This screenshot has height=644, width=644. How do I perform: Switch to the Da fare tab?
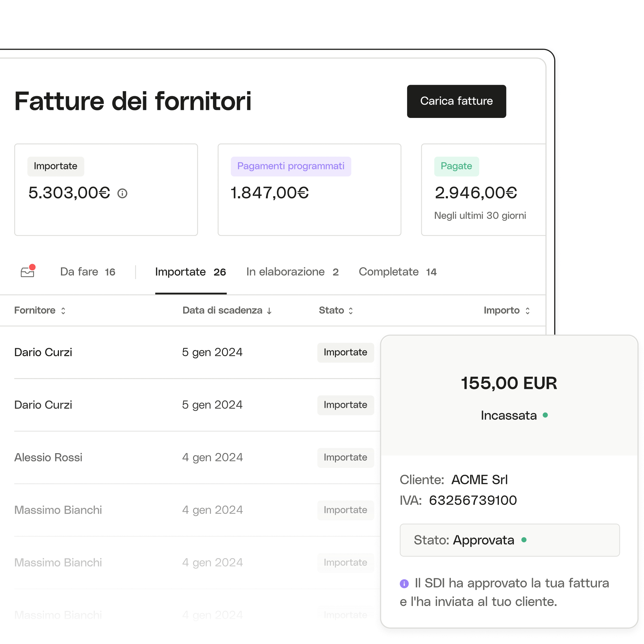(88, 272)
